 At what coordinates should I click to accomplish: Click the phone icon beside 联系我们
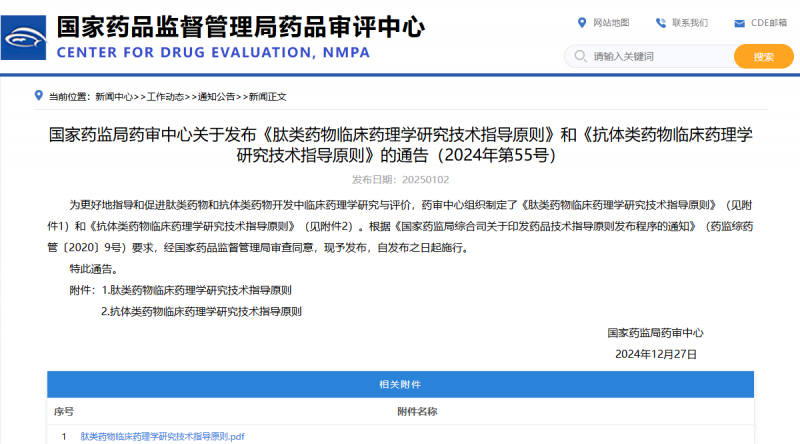coord(661,23)
